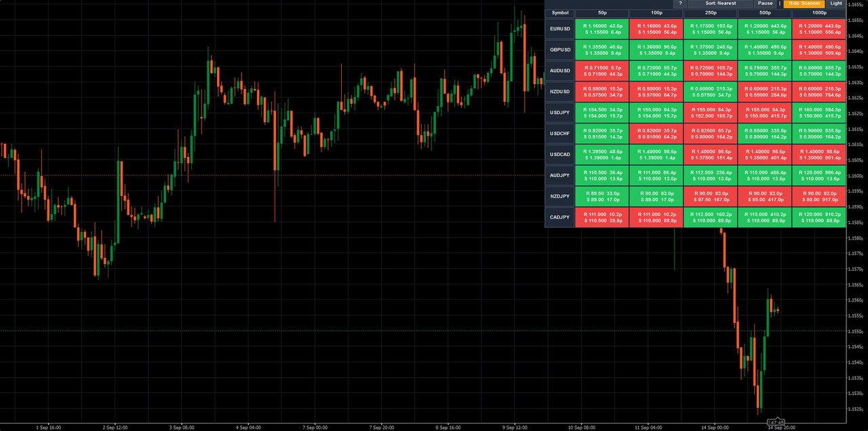
Task: Select the USDCHF 1000p level cell
Action: [819, 134]
